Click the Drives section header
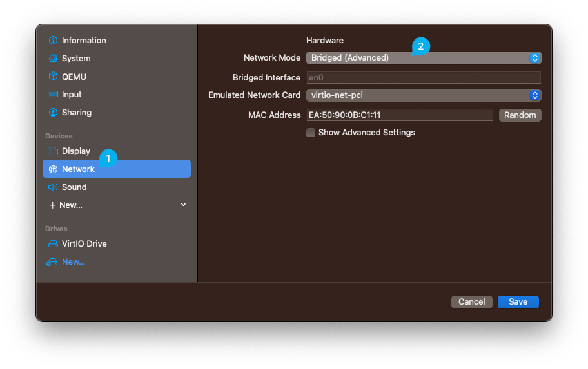This screenshot has height=369, width=588. tap(56, 229)
